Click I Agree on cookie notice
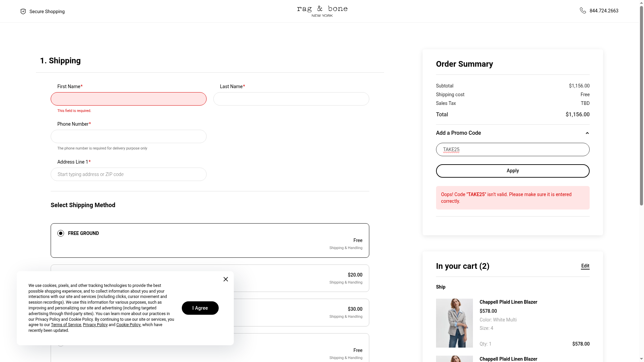This screenshot has height=362, width=644. pyautogui.click(x=200, y=308)
